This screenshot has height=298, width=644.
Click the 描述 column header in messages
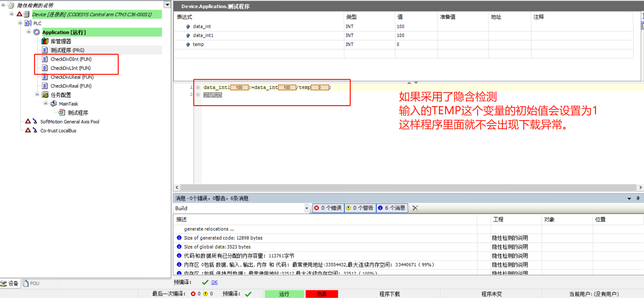click(325, 219)
